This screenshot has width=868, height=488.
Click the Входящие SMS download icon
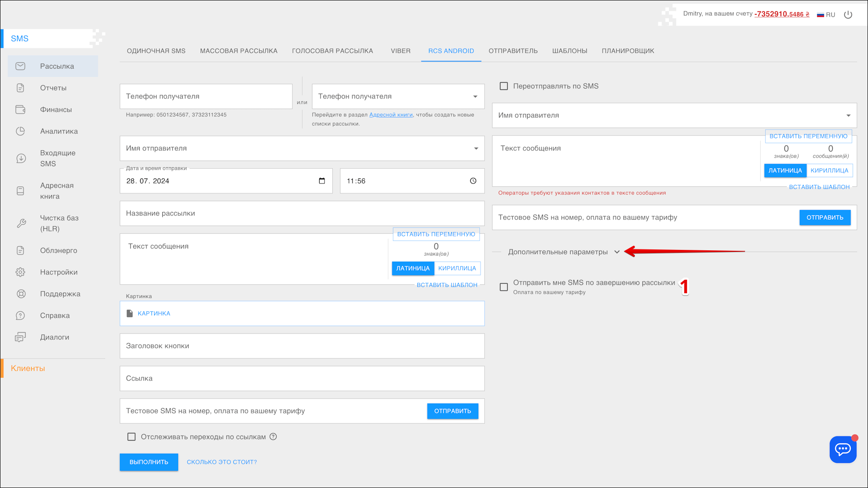click(x=21, y=158)
